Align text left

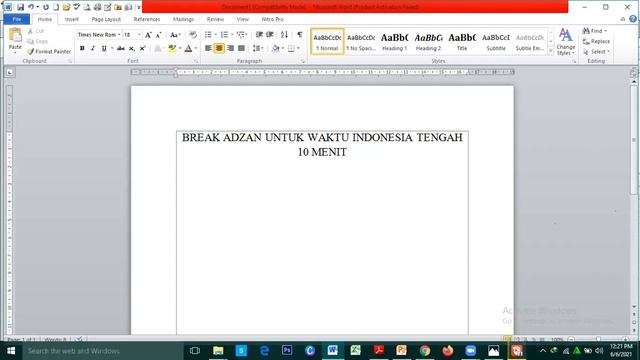pyautogui.click(x=208, y=48)
